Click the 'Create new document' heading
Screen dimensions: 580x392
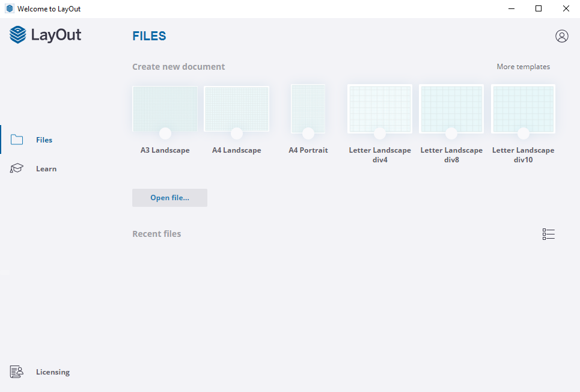pos(179,67)
